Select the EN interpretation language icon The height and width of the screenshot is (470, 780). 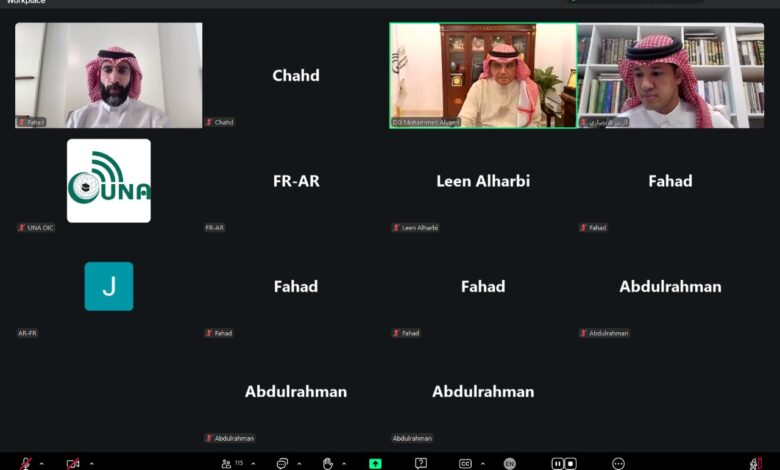click(x=509, y=464)
